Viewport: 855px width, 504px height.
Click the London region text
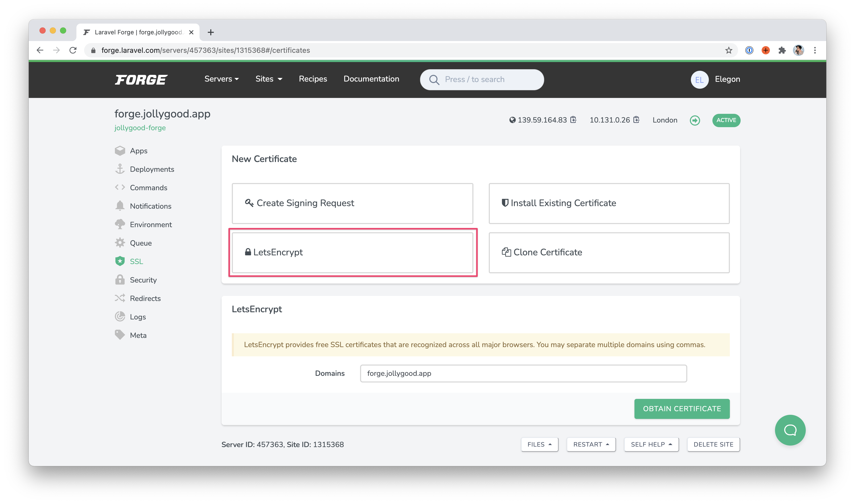(665, 120)
